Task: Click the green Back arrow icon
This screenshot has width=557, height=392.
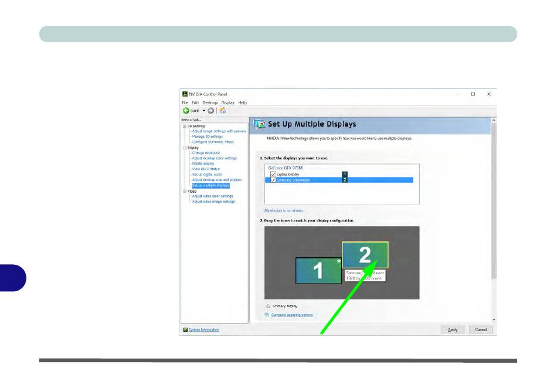Action: point(186,111)
